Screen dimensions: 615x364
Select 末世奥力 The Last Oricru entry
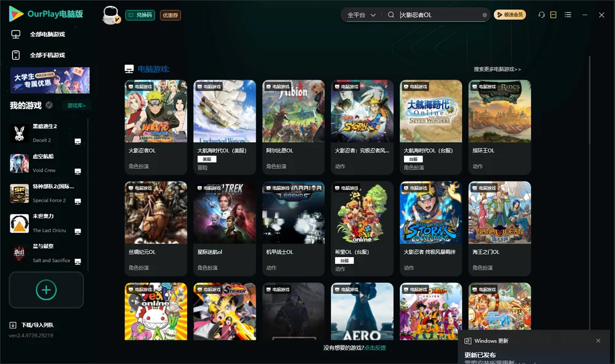click(46, 223)
